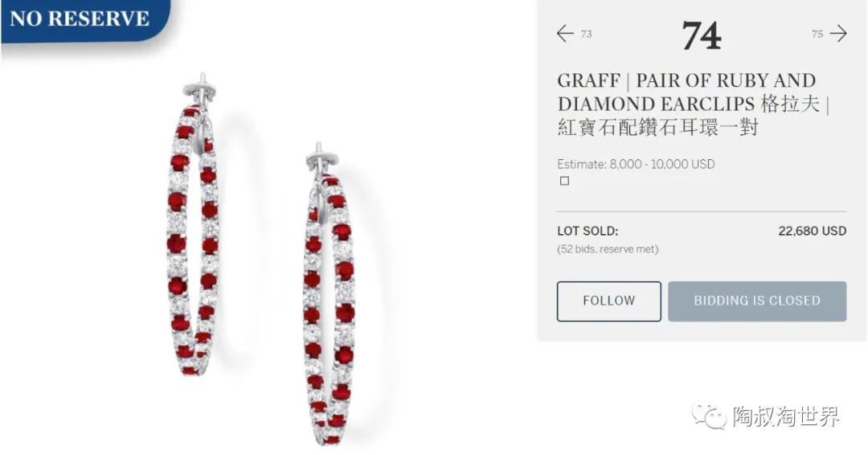Click the right arrow to next lot
868x455 pixels.
click(x=838, y=33)
